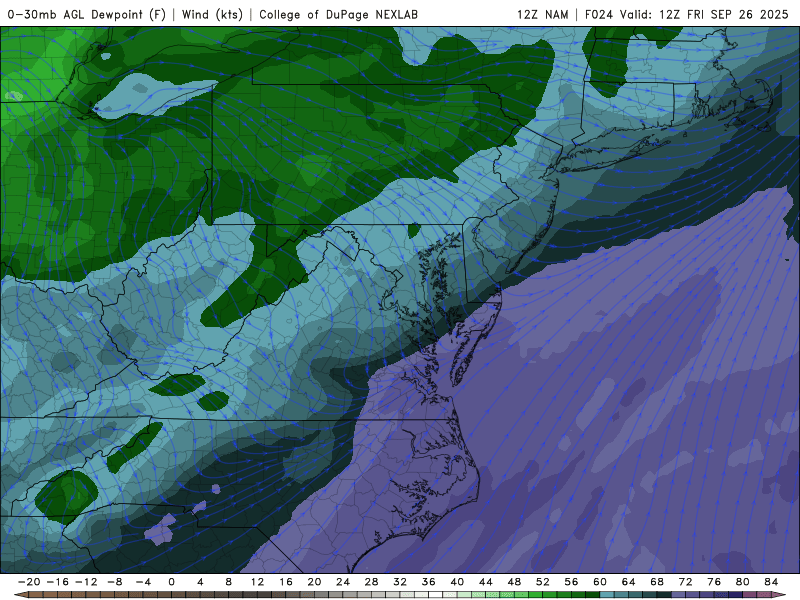Click the "College of DuPage NEXLAB" text
The width and height of the screenshot is (800, 600).
(x=338, y=14)
